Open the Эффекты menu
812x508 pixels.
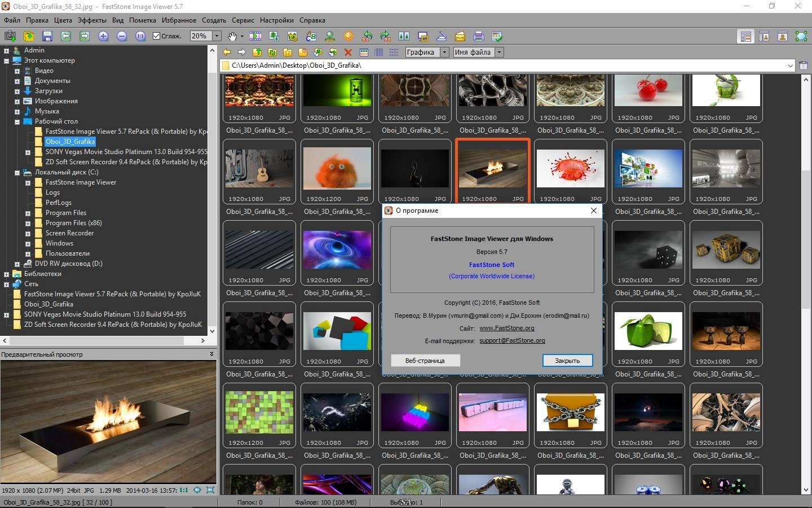click(92, 20)
